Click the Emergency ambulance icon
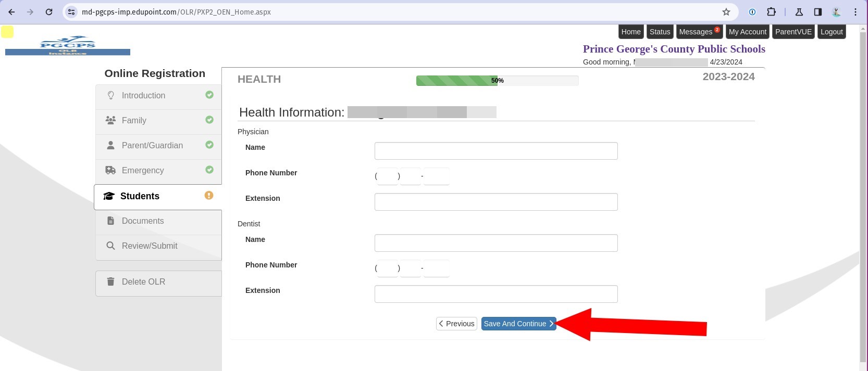Image resolution: width=868 pixels, height=371 pixels. (110, 170)
